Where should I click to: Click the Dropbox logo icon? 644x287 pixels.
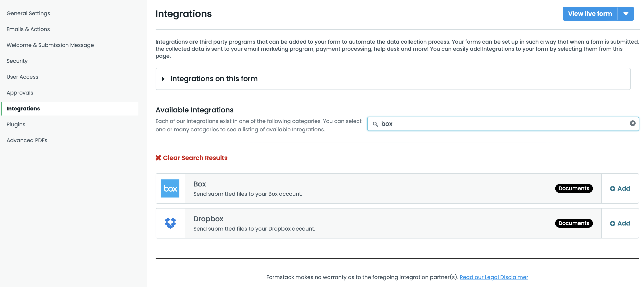[x=170, y=223]
